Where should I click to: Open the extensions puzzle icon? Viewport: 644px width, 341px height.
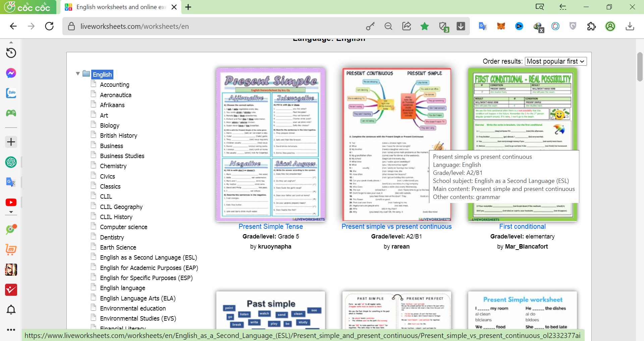click(591, 26)
